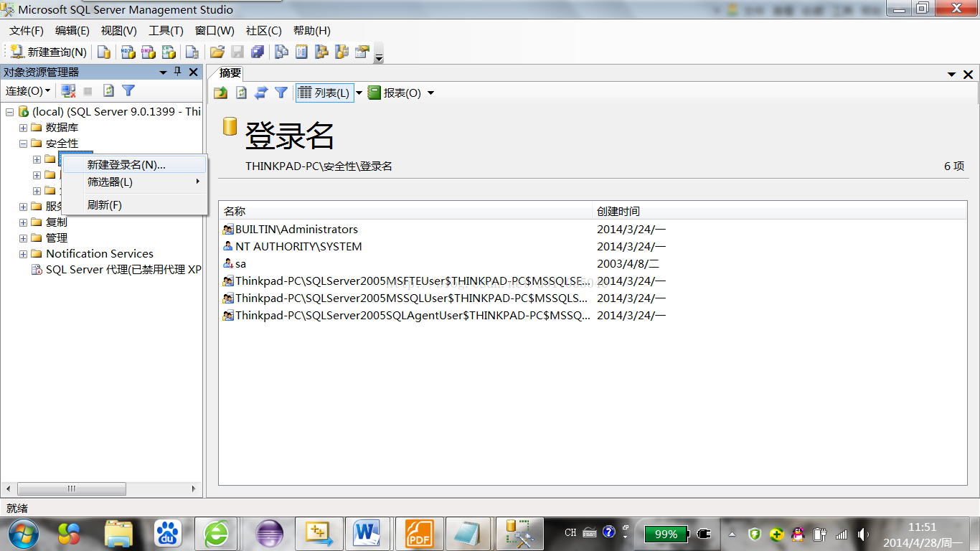
Task: Click the filter funnel in summary toolbar
Action: [x=281, y=93]
